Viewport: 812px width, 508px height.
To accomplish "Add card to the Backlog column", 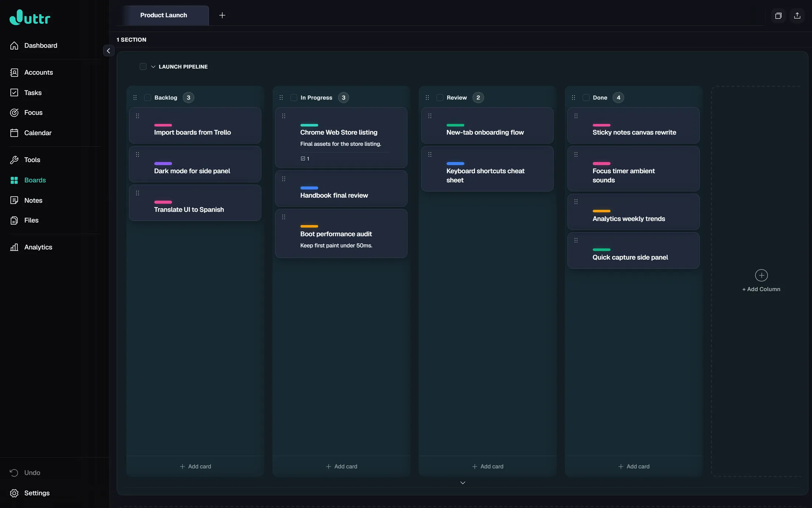I will [195, 466].
